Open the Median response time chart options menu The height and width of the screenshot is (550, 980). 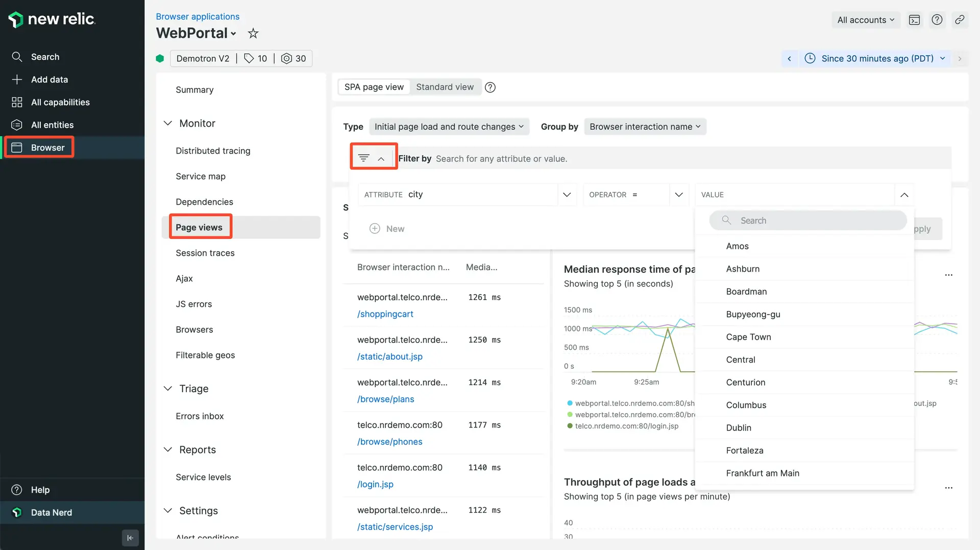948,275
